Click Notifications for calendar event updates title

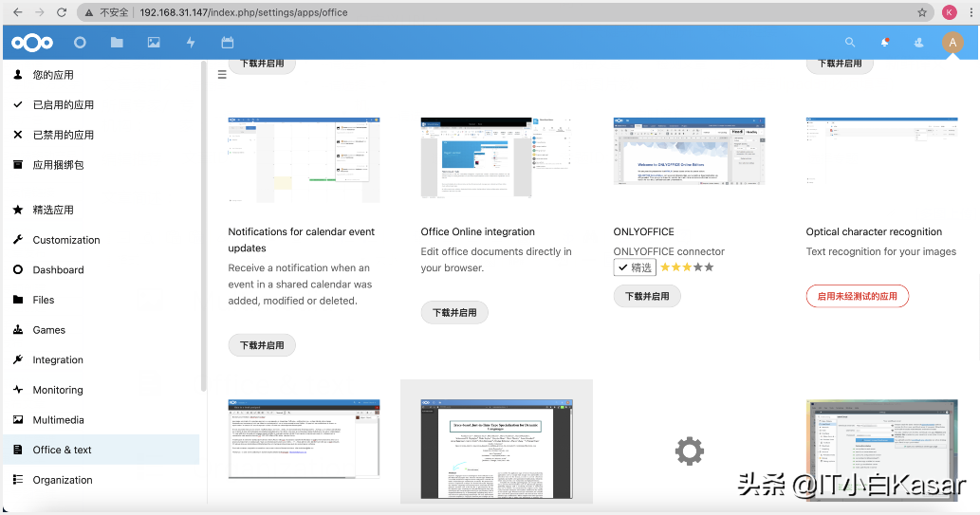302,240
